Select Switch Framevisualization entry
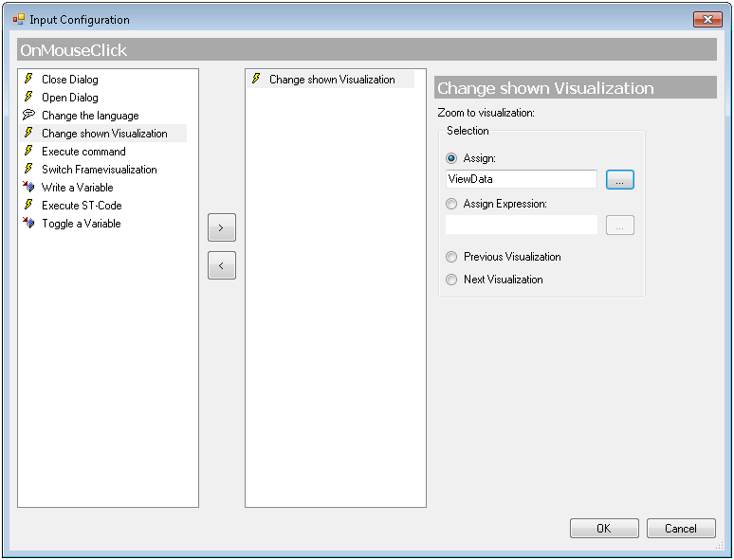The image size is (734, 560). (100, 170)
